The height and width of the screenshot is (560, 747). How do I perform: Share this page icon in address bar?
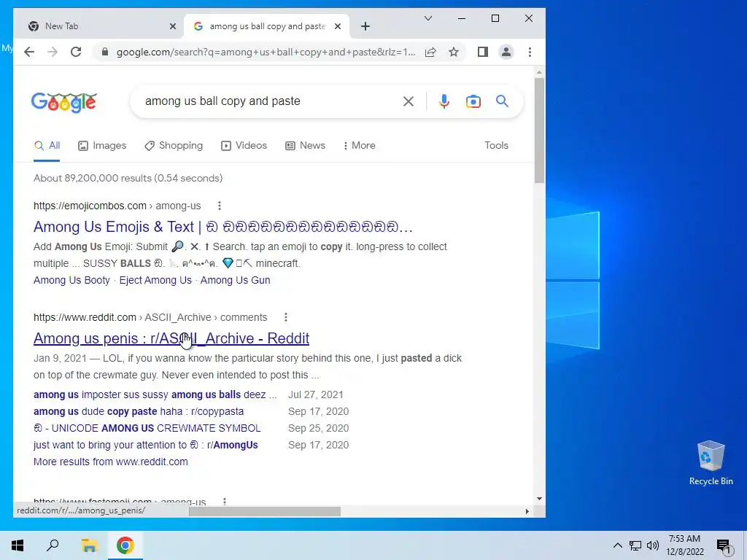[430, 52]
